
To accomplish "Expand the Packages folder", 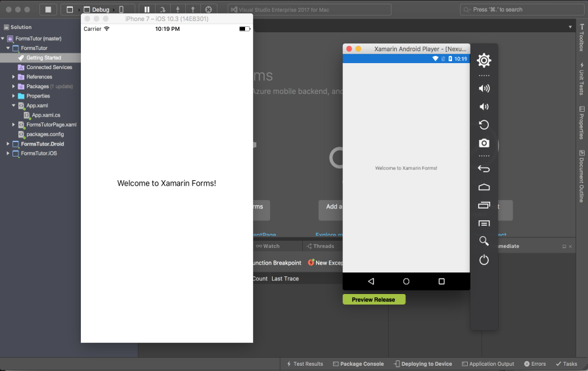I will click(x=14, y=86).
